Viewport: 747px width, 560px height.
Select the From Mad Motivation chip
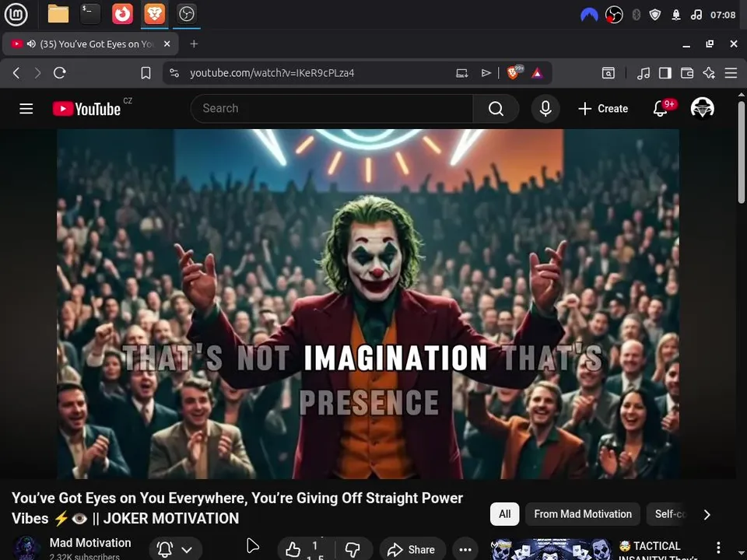(x=583, y=514)
